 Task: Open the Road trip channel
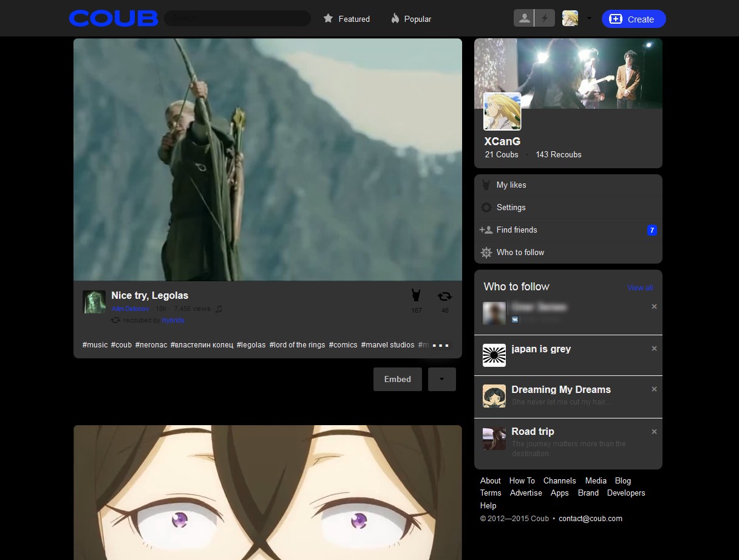click(533, 431)
